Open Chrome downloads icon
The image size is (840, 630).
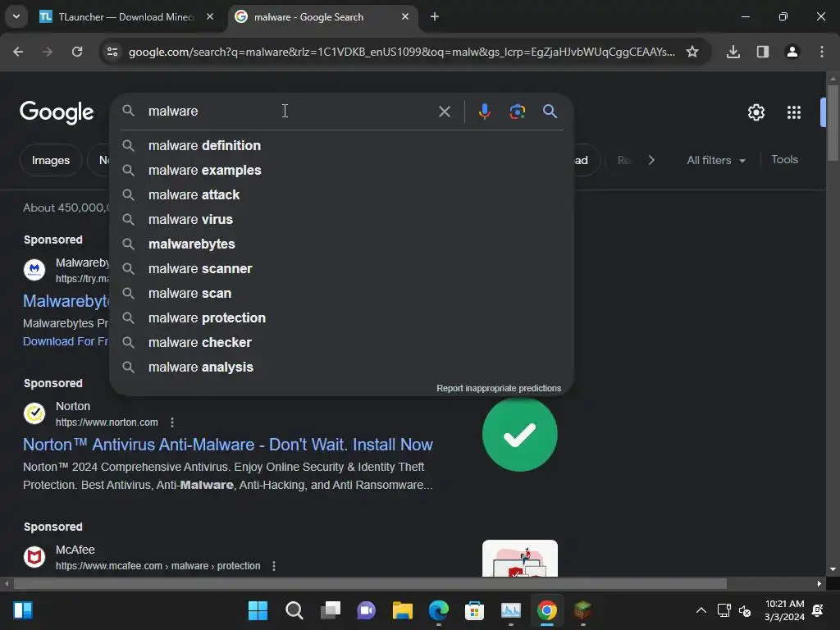click(733, 52)
